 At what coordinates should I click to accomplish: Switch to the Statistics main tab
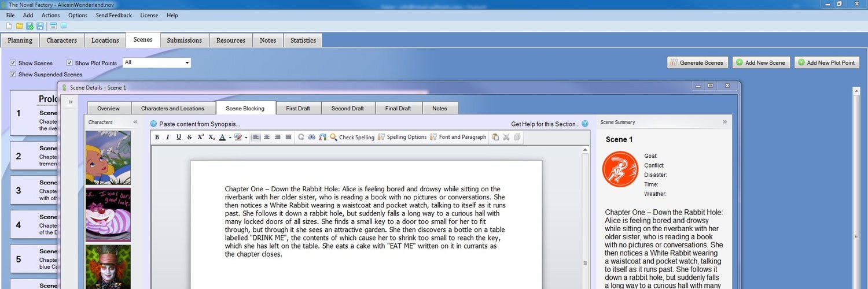pos(303,40)
